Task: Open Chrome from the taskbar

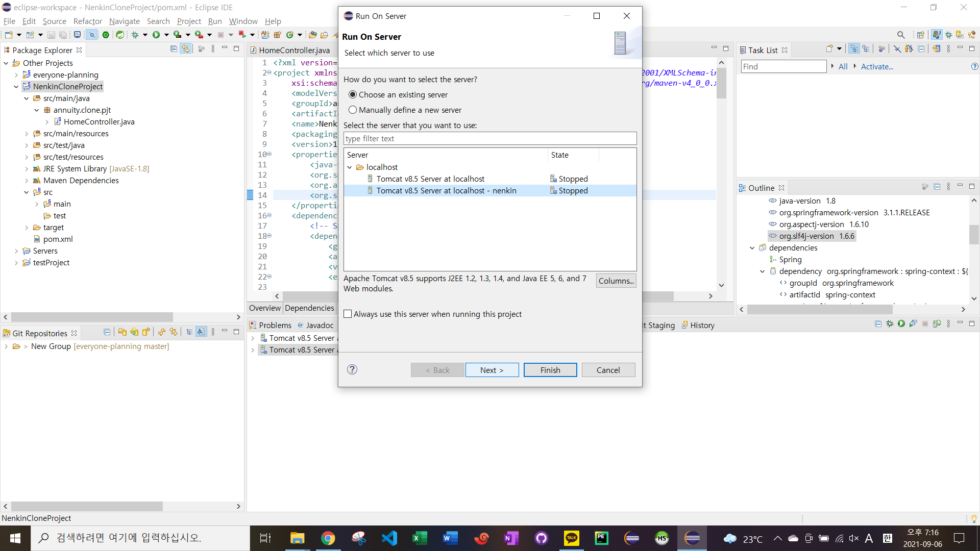Action: click(x=328, y=538)
